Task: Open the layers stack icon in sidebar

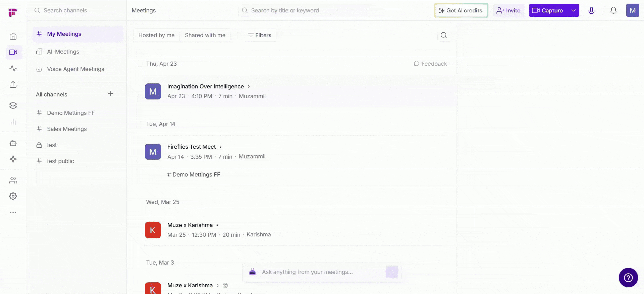Action: coord(13,105)
